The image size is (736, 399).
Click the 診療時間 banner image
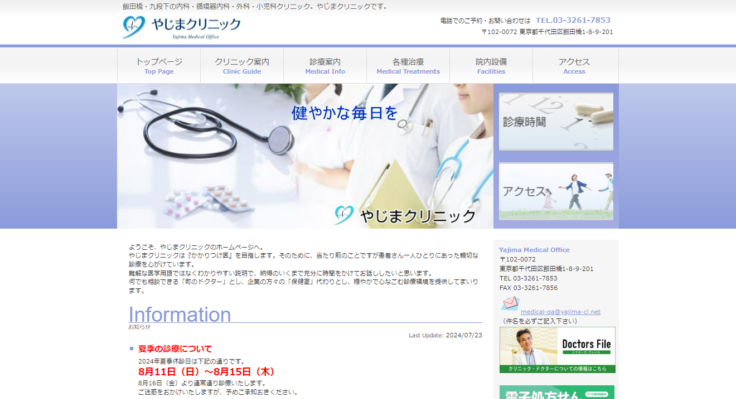(556, 122)
